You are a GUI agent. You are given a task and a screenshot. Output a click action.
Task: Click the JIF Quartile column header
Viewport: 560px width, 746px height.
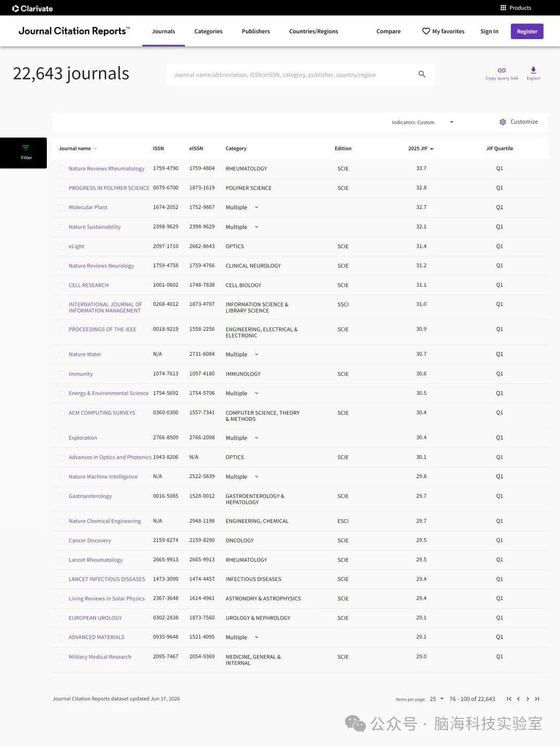point(500,149)
